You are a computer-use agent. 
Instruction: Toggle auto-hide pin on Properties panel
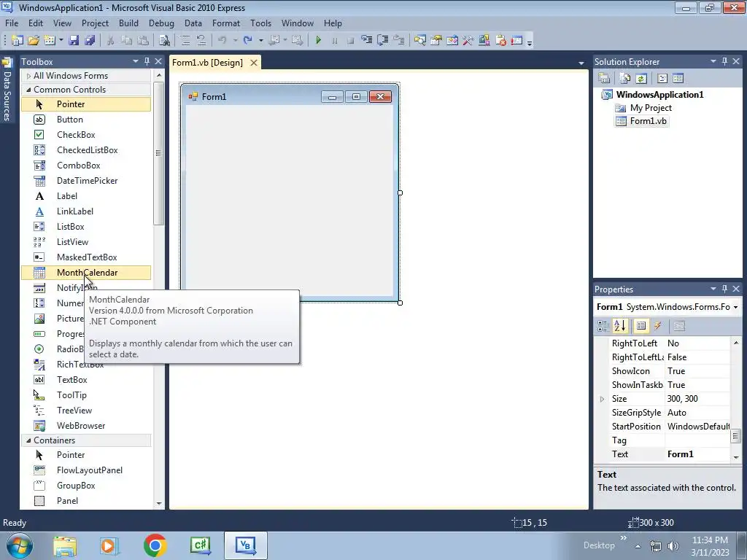pos(724,289)
